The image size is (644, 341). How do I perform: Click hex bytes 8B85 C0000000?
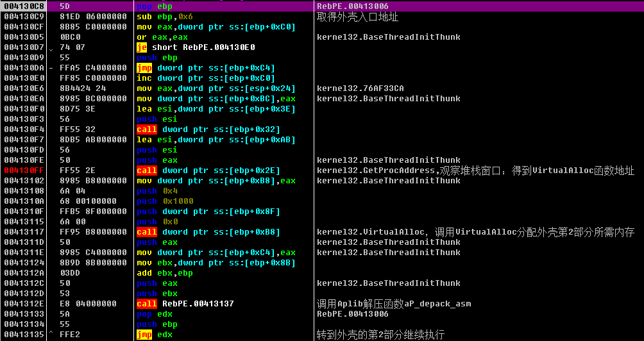pos(93,27)
